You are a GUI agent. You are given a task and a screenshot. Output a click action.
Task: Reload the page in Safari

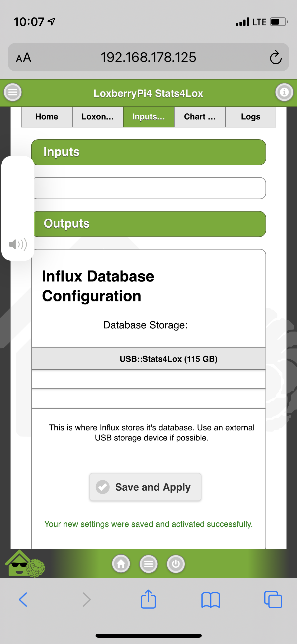(276, 57)
